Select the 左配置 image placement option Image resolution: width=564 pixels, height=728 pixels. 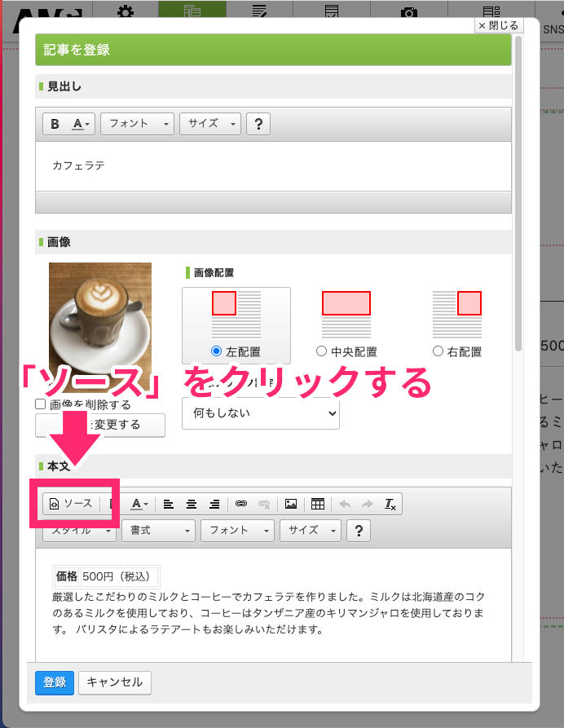(x=217, y=352)
